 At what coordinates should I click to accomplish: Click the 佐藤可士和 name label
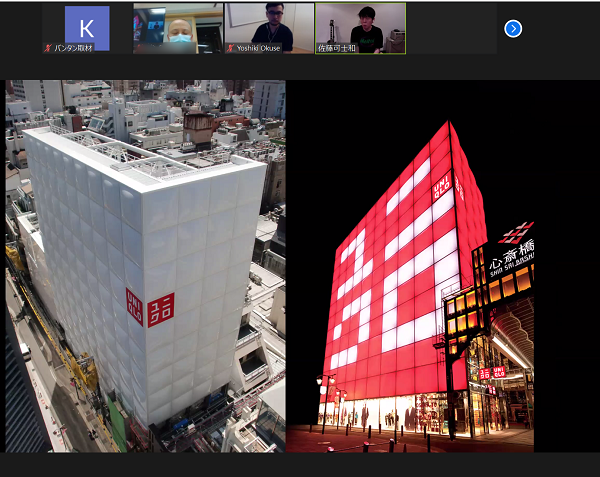pos(338,47)
